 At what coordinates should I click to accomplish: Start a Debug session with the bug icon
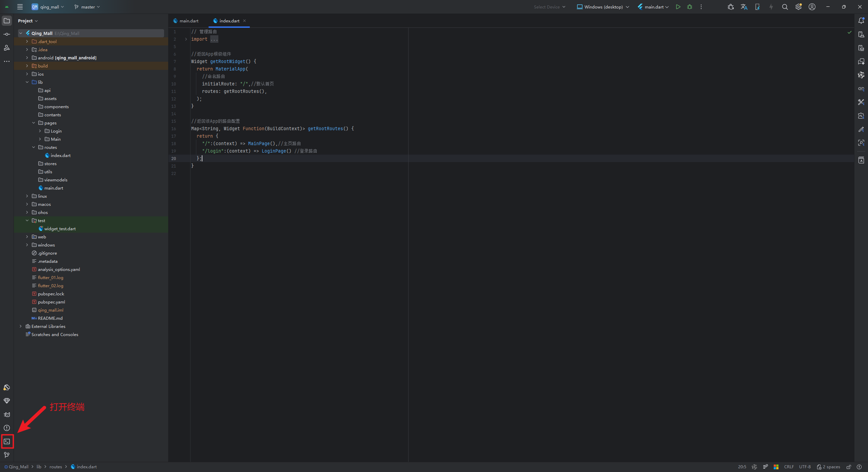(x=689, y=7)
